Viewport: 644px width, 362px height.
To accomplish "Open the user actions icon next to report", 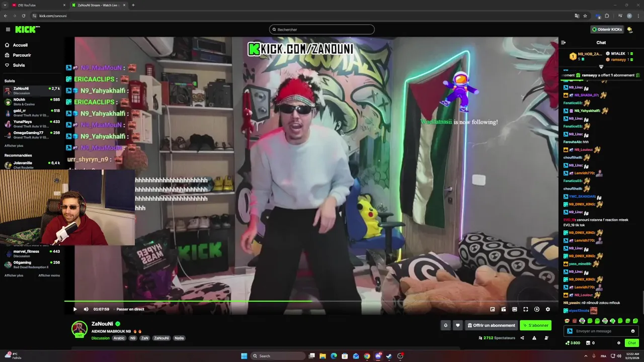I will [546, 338].
